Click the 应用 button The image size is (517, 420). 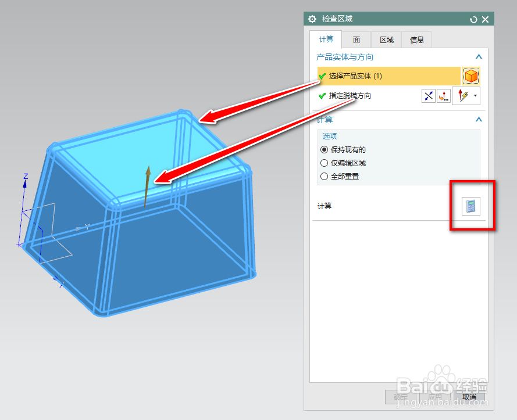click(x=435, y=397)
